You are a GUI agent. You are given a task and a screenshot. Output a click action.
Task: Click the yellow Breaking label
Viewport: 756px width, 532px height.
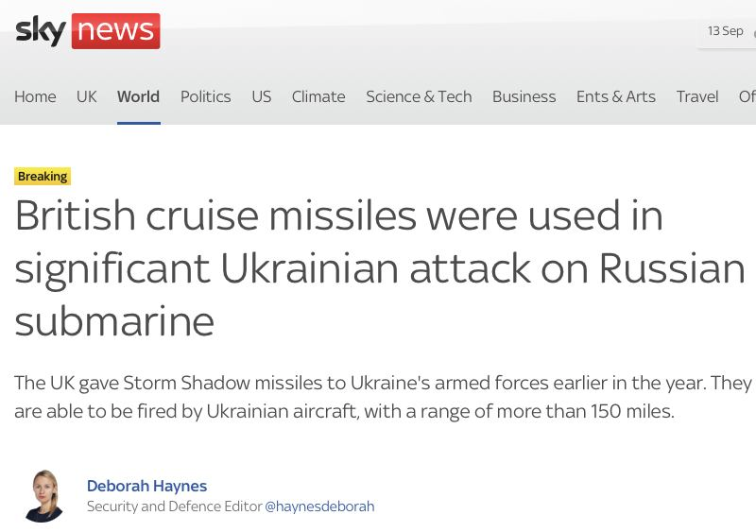[x=43, y=176]
